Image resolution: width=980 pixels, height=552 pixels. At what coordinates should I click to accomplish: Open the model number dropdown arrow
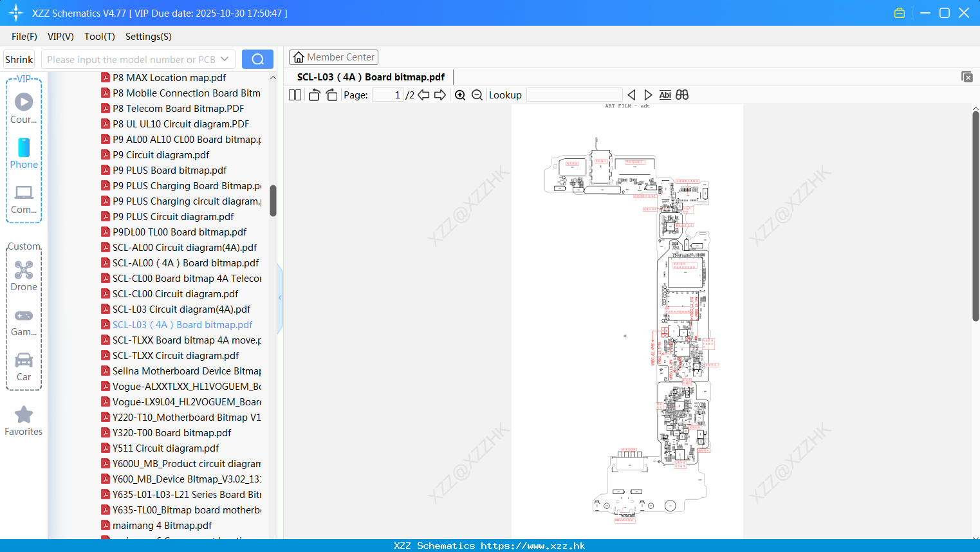(x=225, y=59)
